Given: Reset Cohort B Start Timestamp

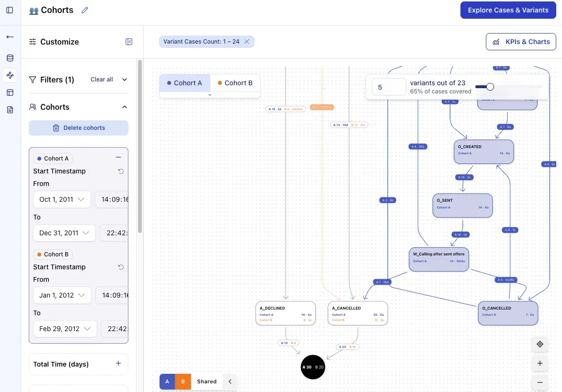Looking at the screenshot, I should coord(121,267).
